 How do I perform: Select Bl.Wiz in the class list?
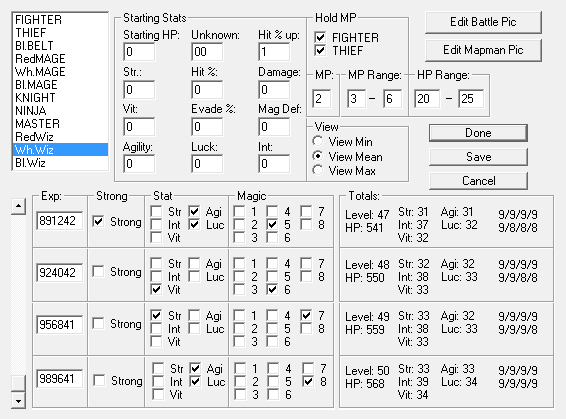click(x=30, y=163)
